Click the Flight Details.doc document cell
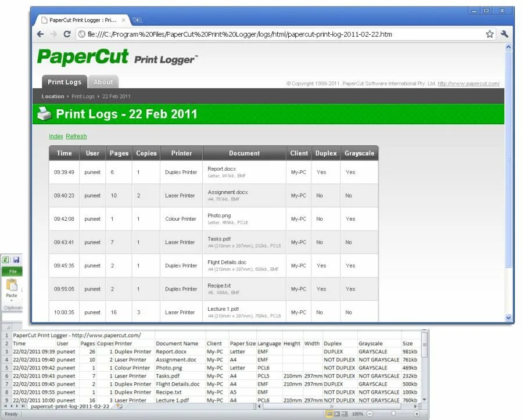 244,265
